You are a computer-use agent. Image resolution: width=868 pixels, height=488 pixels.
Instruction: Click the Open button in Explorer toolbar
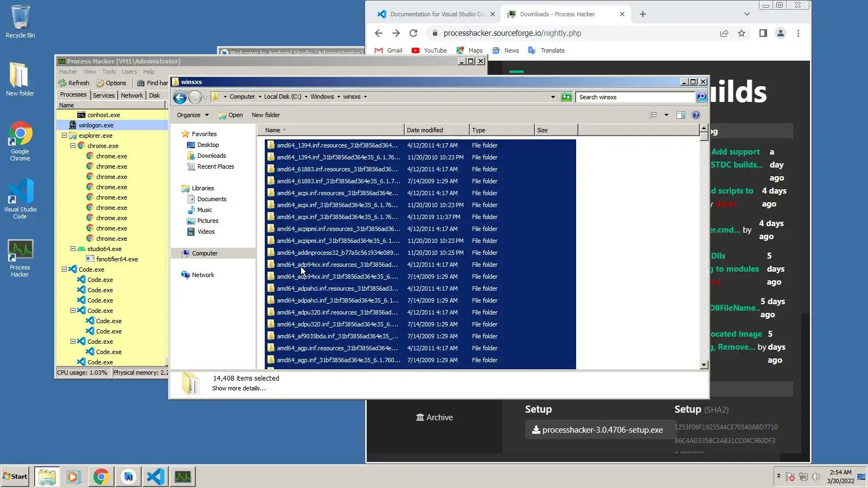231,115
